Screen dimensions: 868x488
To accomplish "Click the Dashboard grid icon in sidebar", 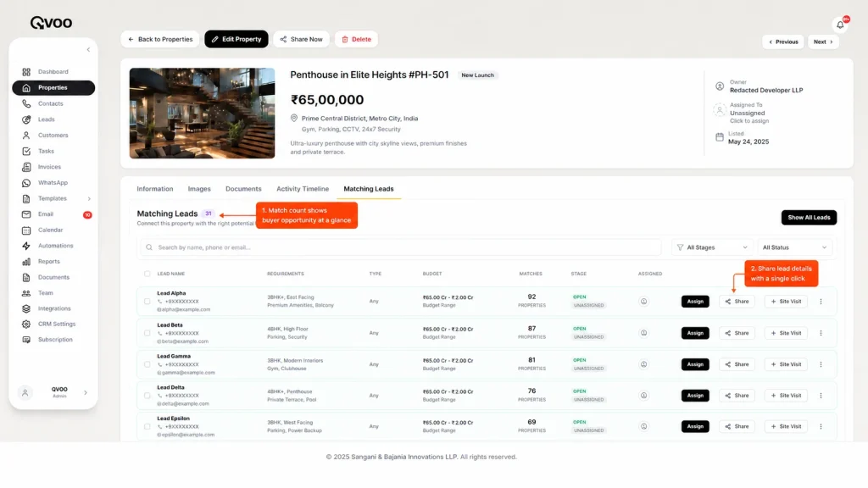I will [x=26, y=72].
